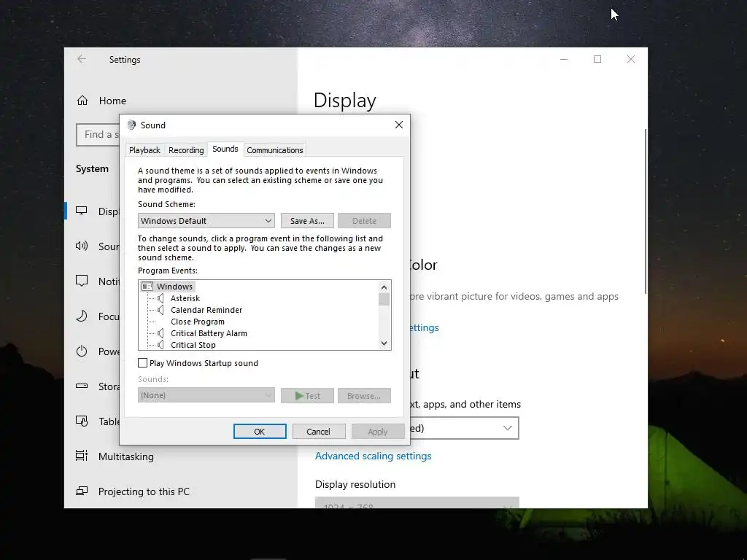
Task: Switch to the Playback tab
Action: pyautogui.click(x=144, y=150)
